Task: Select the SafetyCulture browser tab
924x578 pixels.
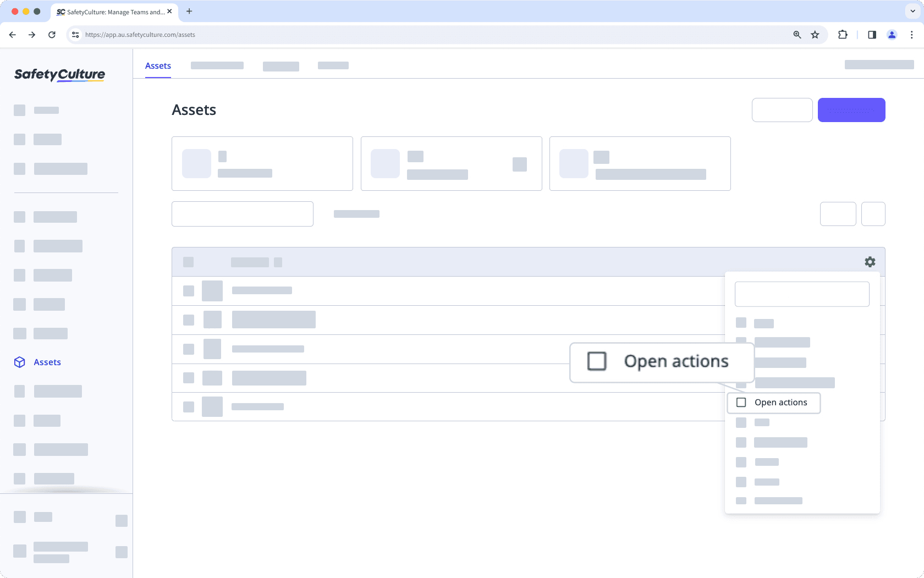Action: point(110,11)
